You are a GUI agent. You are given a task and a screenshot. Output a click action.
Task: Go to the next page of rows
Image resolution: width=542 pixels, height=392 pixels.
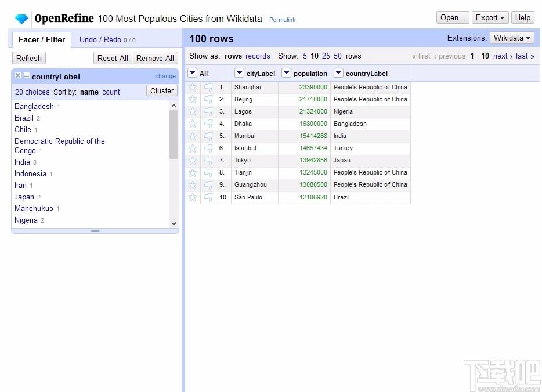tap(503, 56)
